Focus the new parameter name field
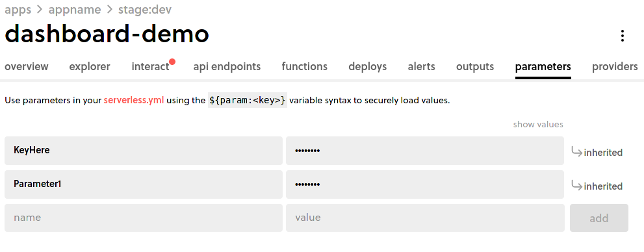 pyautogui.click(x=144, y=218)
